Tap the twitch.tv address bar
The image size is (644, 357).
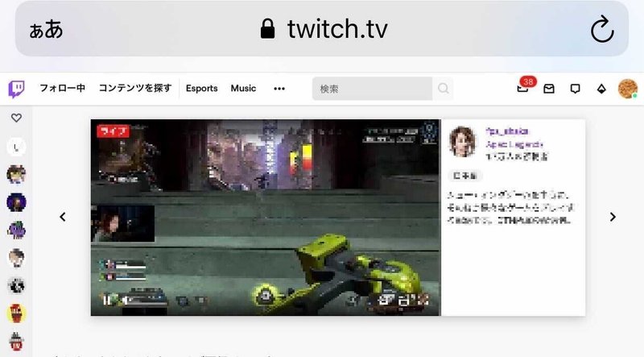pyautogui.click(x=324, y=29)
